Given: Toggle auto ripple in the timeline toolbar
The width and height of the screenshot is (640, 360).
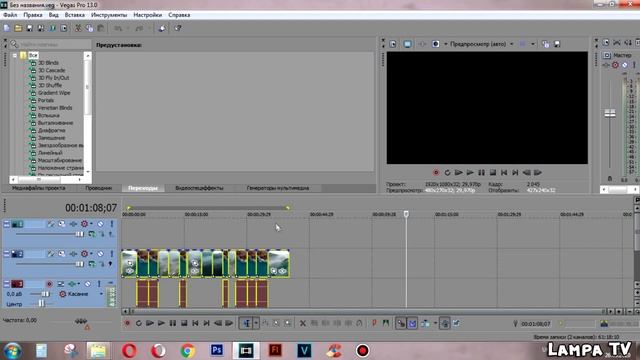Looking at the screenshot, I should 425,323.
